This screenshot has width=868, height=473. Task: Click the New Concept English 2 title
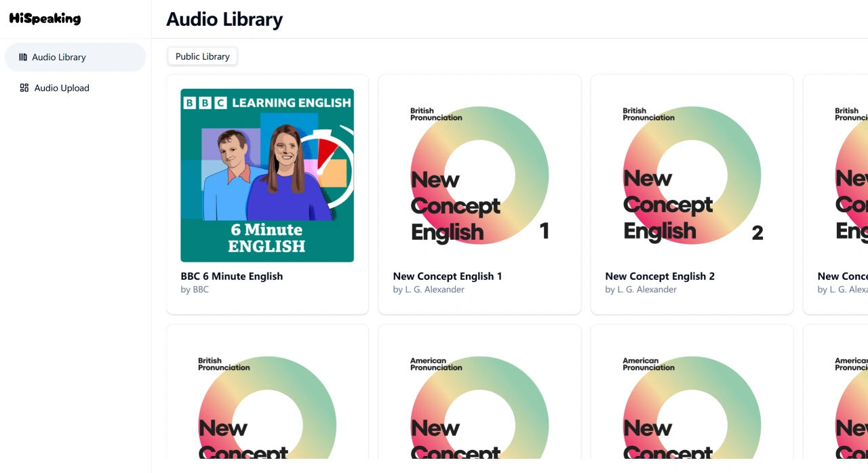(x=660, y=276)
